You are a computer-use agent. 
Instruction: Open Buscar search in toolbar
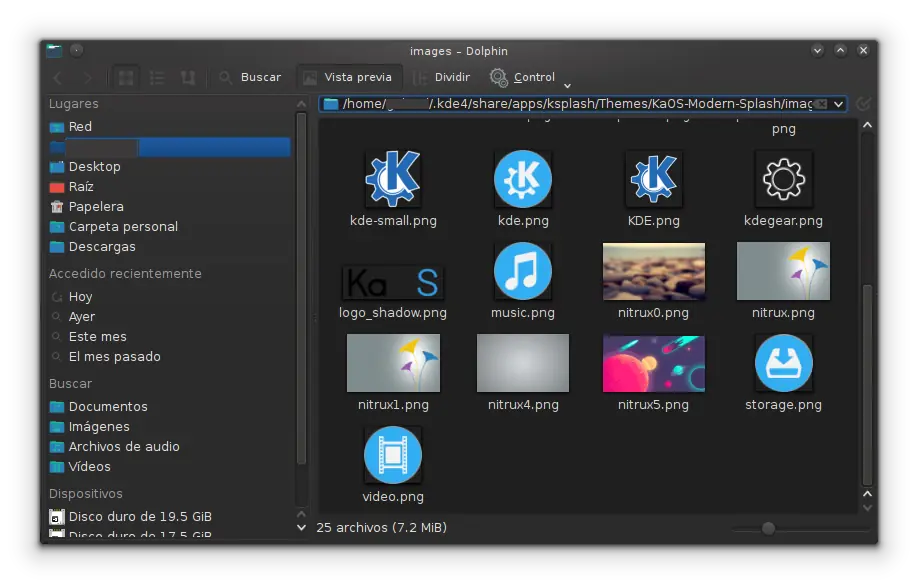pos(250,77)
